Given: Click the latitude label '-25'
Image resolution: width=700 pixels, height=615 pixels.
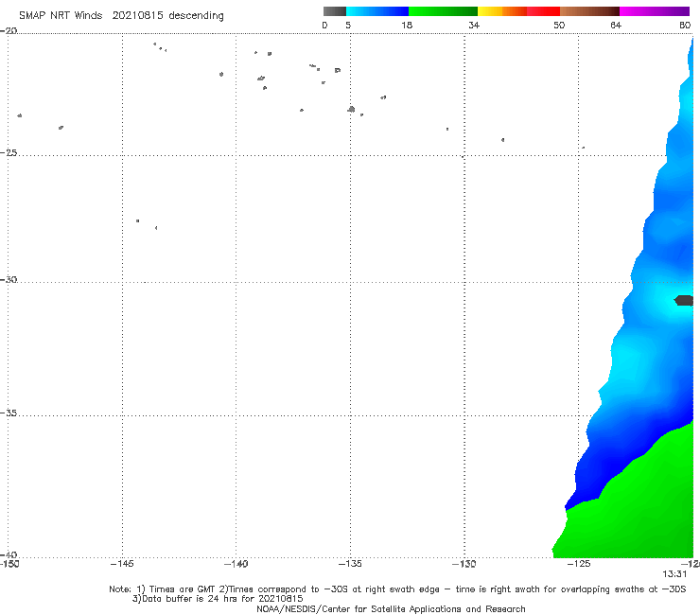Looking at the screenshot, I should click(x=9, y=152).
